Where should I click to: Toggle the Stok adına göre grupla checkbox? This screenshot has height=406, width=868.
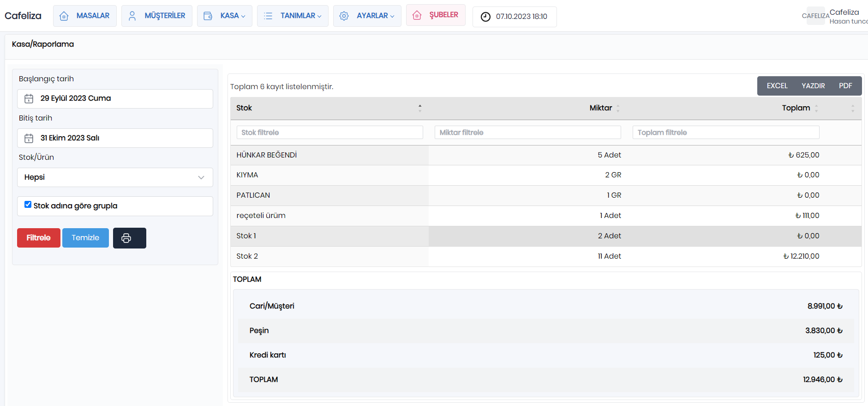[x=28, y=205]
